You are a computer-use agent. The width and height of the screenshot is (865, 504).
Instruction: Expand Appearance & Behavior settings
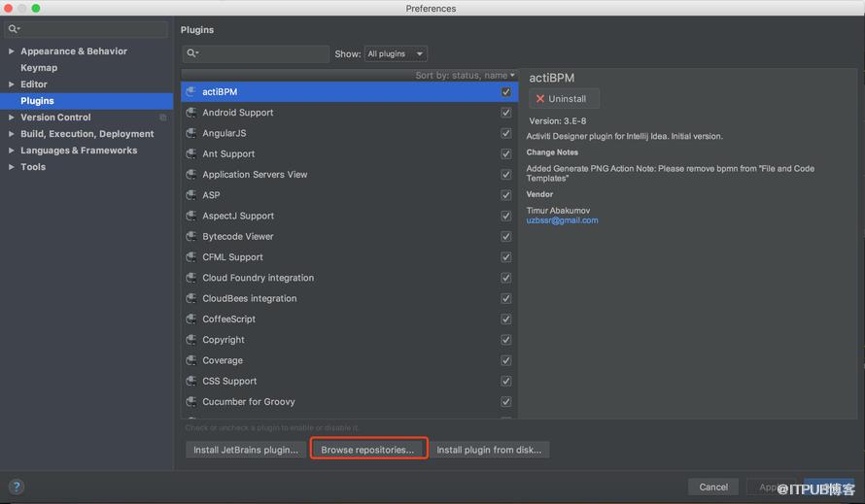tap(11, 50)
